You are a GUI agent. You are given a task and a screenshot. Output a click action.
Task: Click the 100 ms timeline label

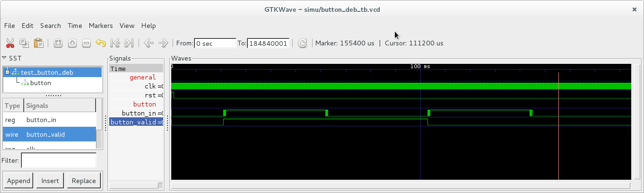pyautogui.click(x=420, y=67)
